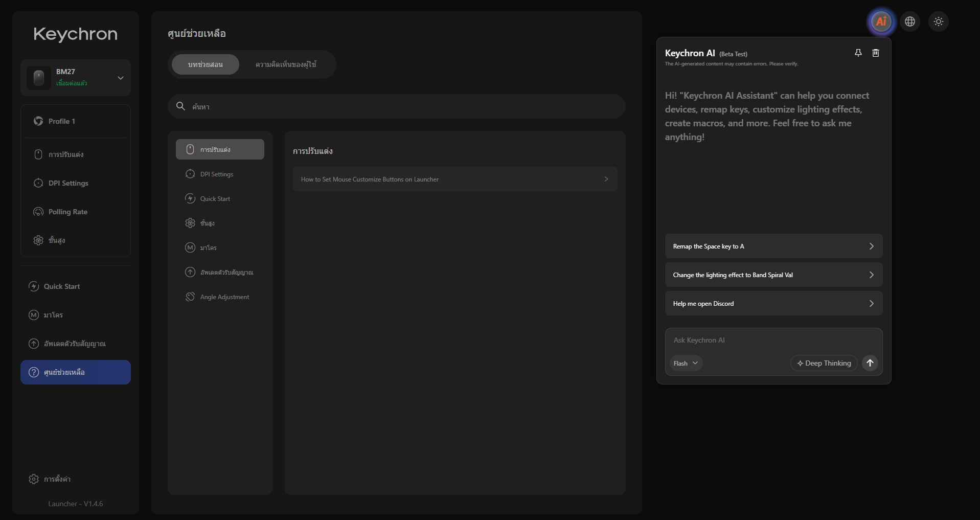Open มาโคร in the left sidebar
The image size is (980, 520).
[76, 315]
